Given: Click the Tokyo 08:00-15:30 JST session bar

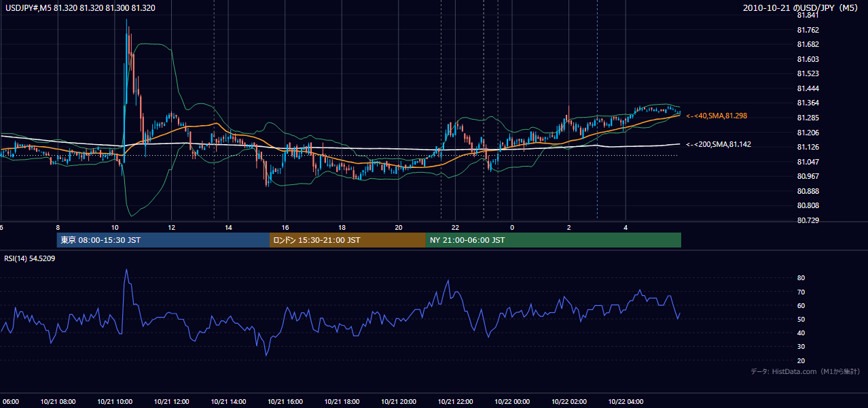Looking at the screenshot, I should click(x=164, y=240).
